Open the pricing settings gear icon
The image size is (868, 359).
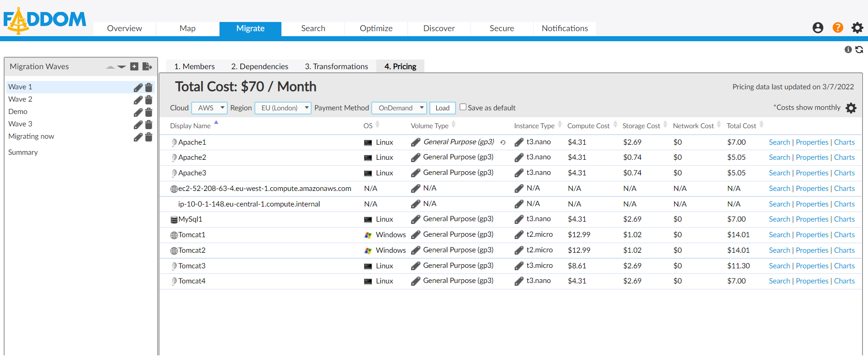click(x=851, y=108)
